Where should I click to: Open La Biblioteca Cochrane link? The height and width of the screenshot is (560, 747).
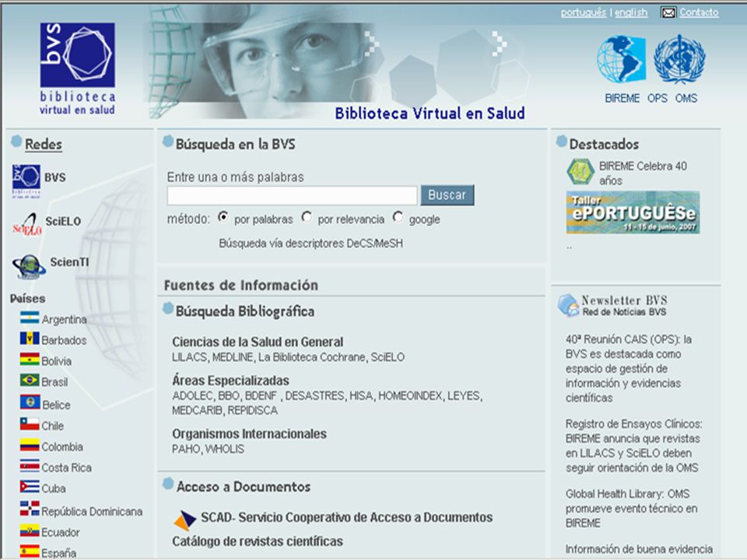click(312, 357)
